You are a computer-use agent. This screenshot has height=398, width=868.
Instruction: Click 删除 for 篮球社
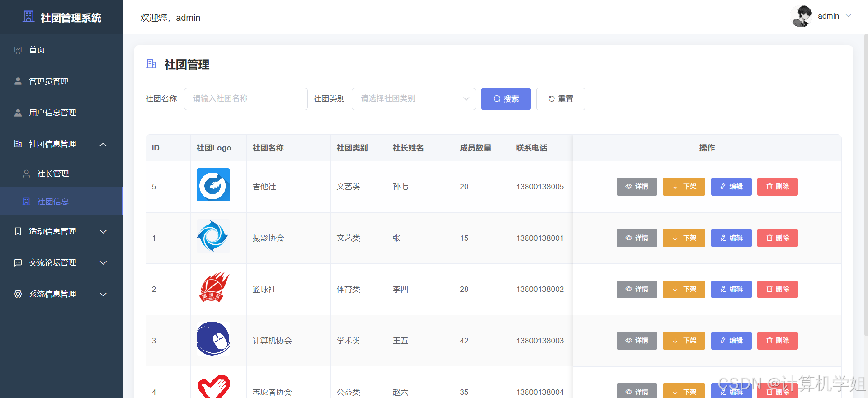(778, 289)
